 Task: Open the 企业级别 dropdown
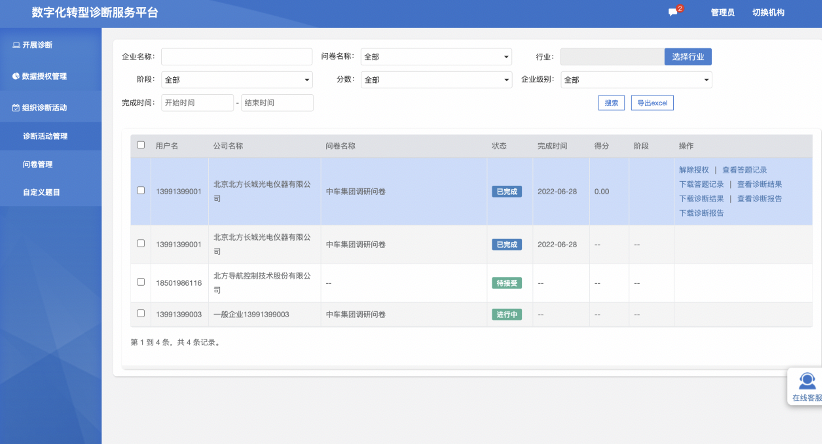636,80
